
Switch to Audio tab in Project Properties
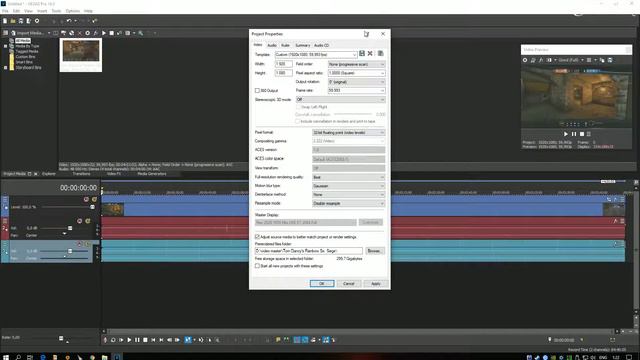click(272, 45)
